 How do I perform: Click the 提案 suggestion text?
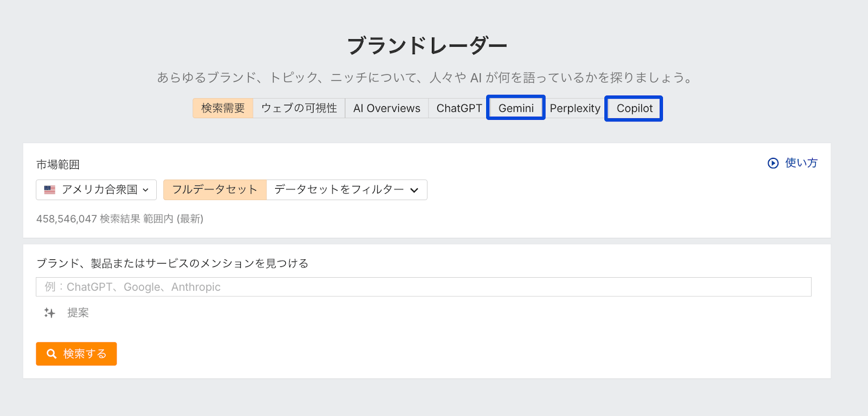78,313
